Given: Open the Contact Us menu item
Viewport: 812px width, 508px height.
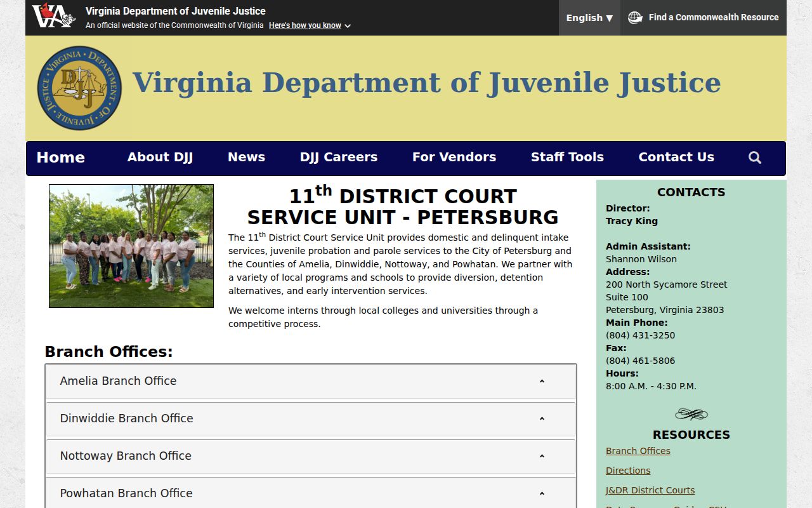Looking at the screenshot, I should pos(676,157).
